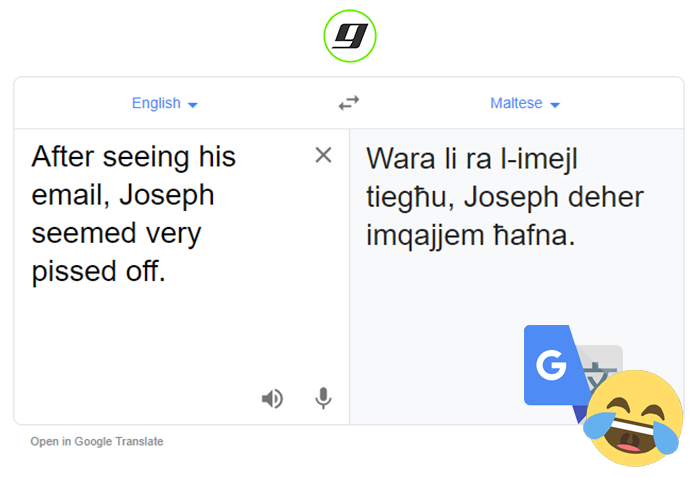Click the word "email," in source text
This screenshot has height=478, width=700.
tap(71, 196)
